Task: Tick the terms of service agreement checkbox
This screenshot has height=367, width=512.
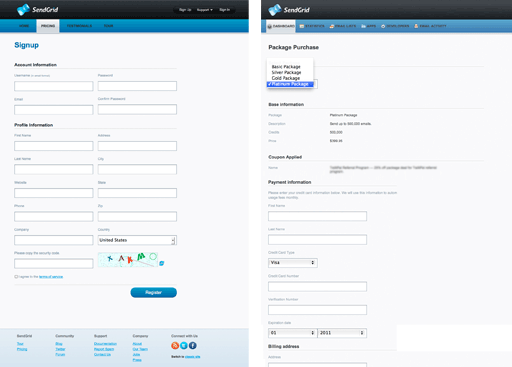Action: [16, 277]
